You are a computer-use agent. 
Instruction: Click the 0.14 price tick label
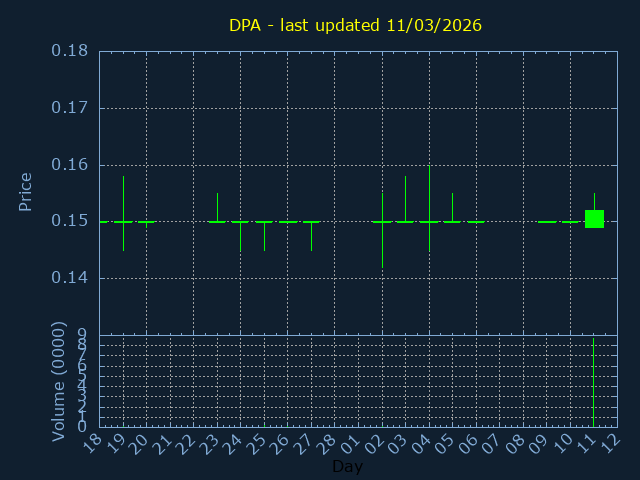click(x=68, y=278)
